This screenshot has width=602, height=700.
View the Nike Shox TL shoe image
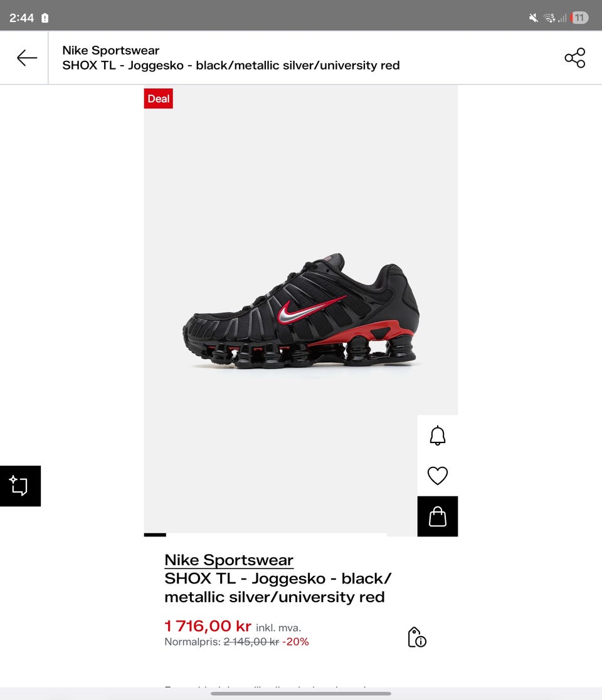coord(301,311)
